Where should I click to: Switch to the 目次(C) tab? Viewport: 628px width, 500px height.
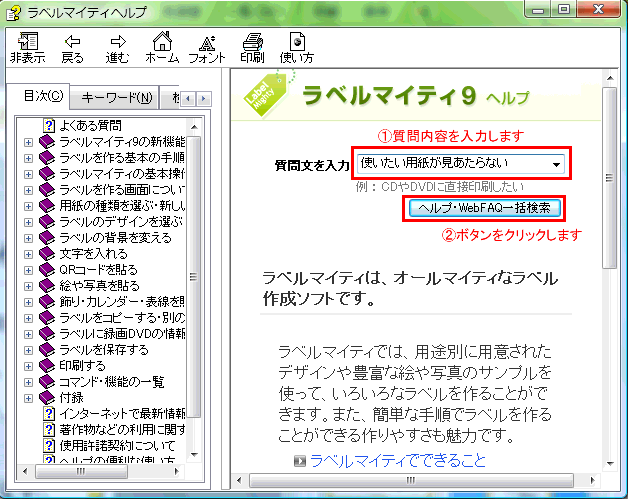(x=39, y=96)
